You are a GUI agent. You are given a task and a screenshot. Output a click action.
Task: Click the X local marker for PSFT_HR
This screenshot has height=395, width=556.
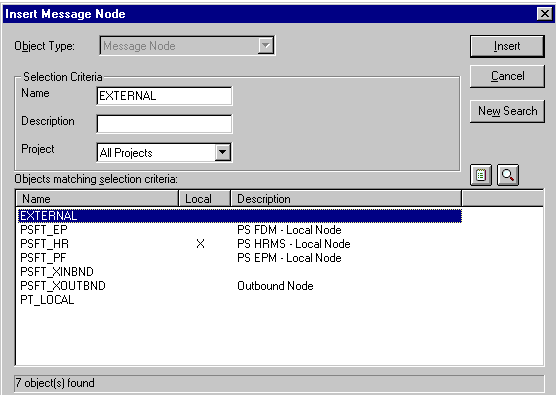[x=200, y=244]
